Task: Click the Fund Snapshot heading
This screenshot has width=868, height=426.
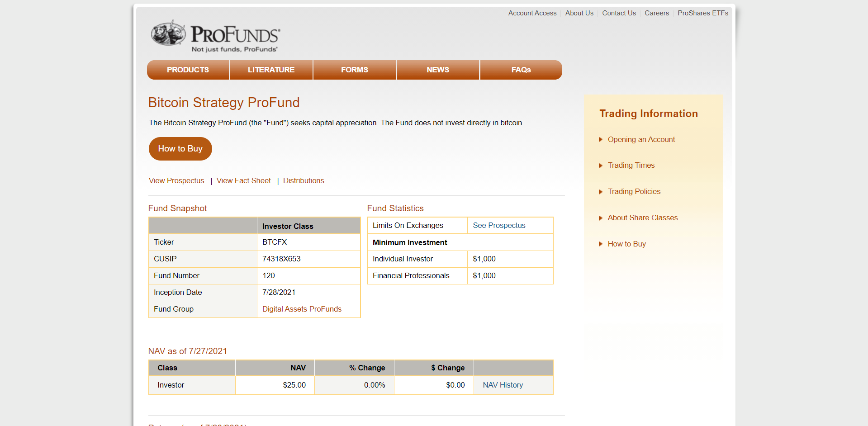Action: pyautogui.click(x=177, y=208)
